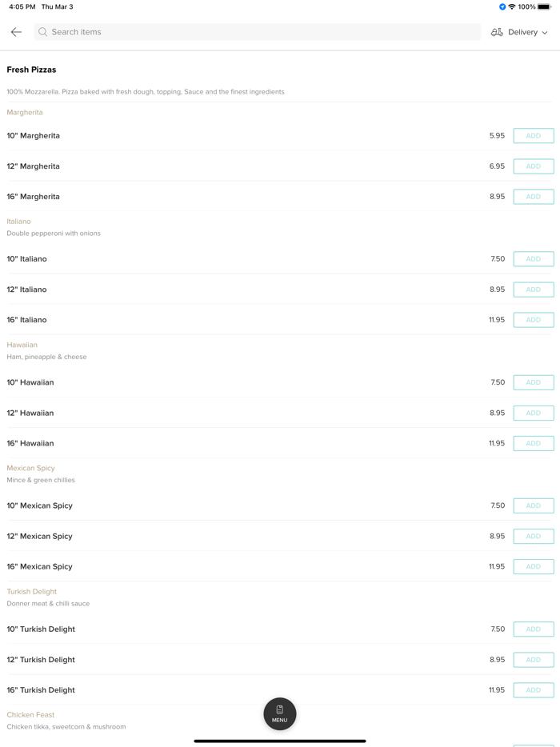Add 16" Hawaiian to order
Image resolution: width=560 pixels, height=747 pixels.
pos(534,443)
